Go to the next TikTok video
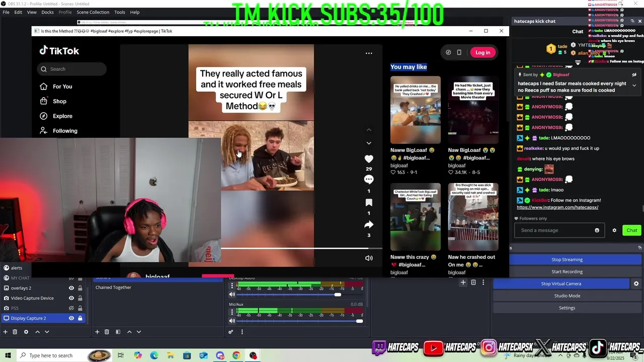644x362 pixels. [369, 143]
